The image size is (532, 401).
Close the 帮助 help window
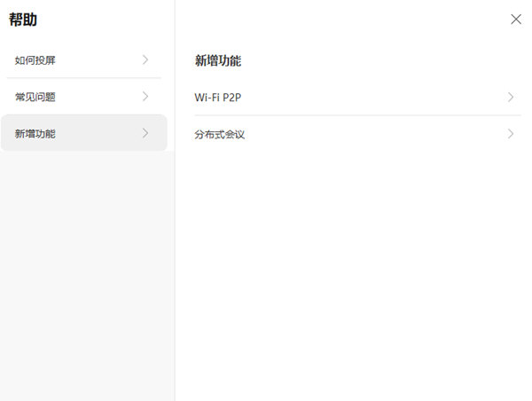pyautogui.click(x=516, y=20)
